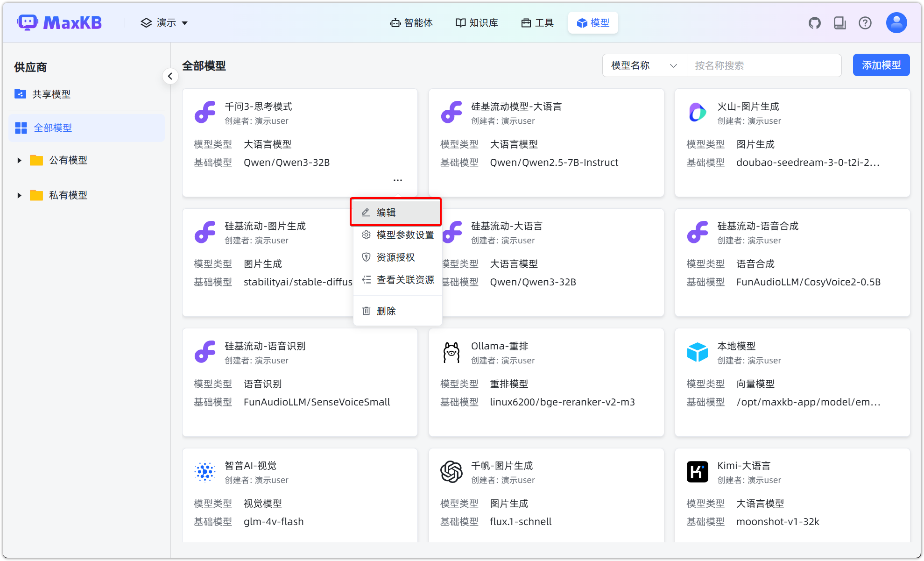This screenshot has width=924, height=561.
Task: Expand the 公有模型 folder
Action: (x=19, y=160)
